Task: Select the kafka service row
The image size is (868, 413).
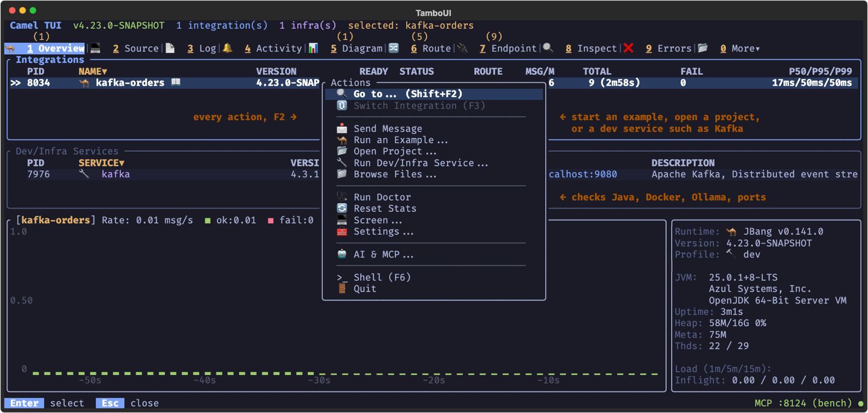Action: tap(434, 174)
